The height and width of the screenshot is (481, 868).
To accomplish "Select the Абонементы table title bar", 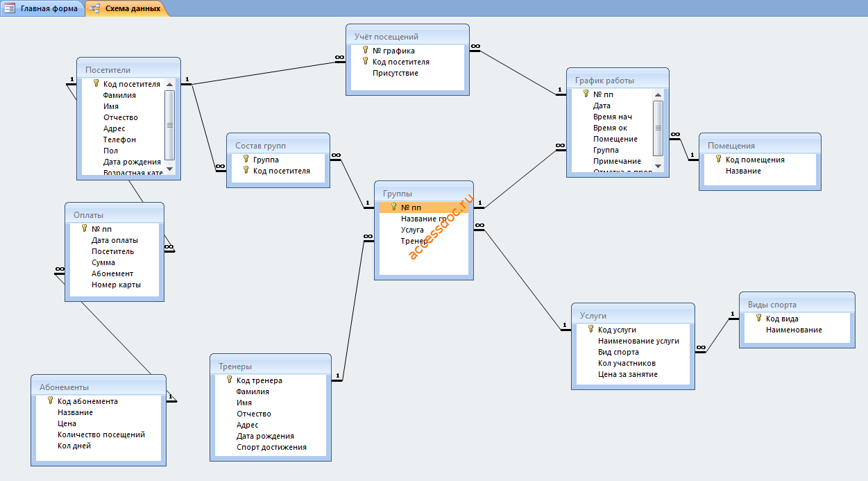I will click(99, 387).
